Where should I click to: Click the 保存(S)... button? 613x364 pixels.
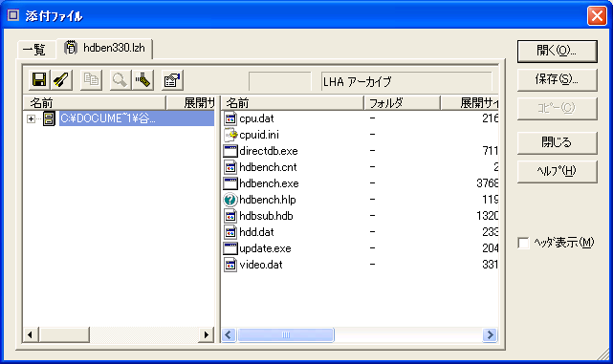coord(558,79)
